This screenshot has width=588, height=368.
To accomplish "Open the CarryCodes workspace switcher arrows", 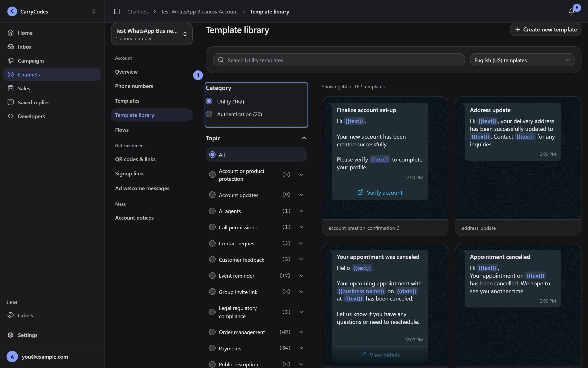I will (x=94, y=11).
